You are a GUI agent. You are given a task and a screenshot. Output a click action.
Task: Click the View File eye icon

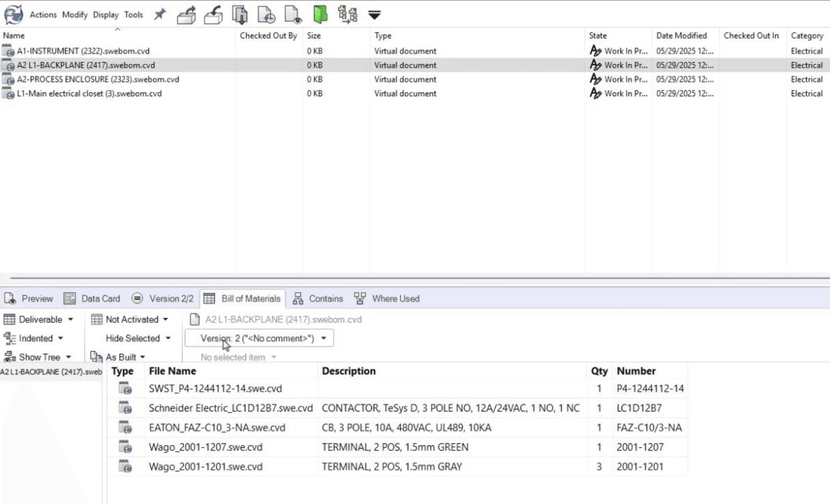(293, 15)
